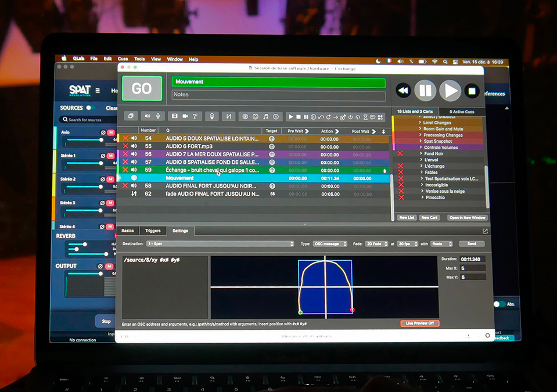Screen dimensions: 557x392
Task: Toggle Abs. switch in Spat window
Action: tap(499, 304)
